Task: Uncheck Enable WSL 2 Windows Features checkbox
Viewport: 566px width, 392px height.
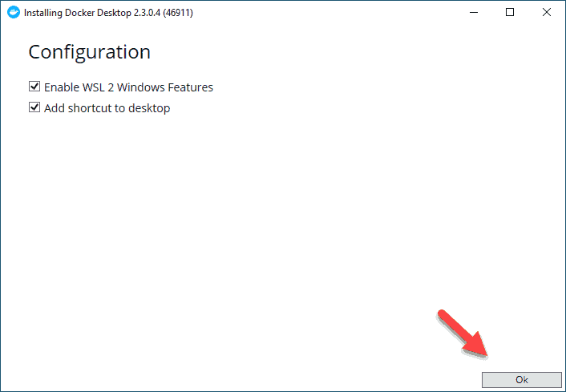Action: (x=34, y=87)
